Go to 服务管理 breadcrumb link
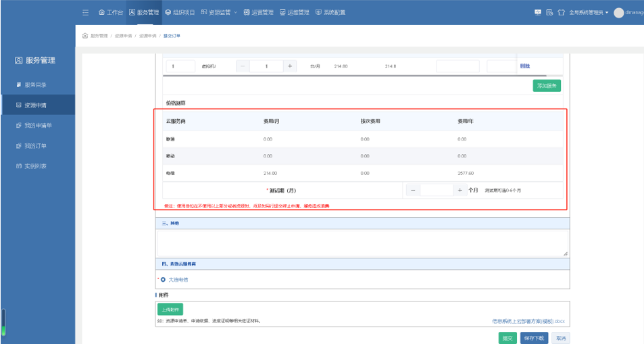Image resolution: width=644 pixels, height=344 pixels. [x=99, y=36]
